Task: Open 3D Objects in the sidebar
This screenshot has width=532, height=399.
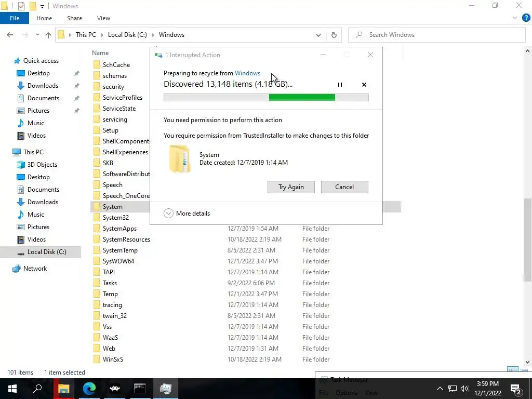Action: coord(42,165)
